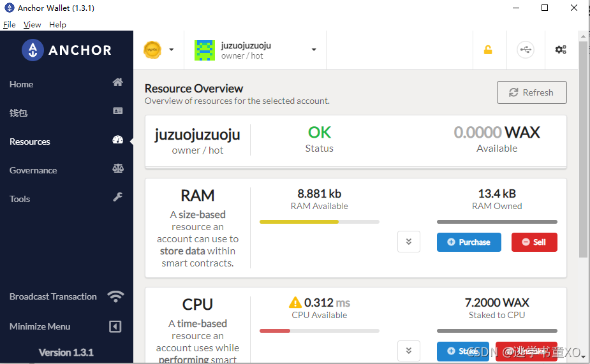Image resolution: width=590 pixels, height=364 pixels.
Task: Open the File menu
Action: 10,25
